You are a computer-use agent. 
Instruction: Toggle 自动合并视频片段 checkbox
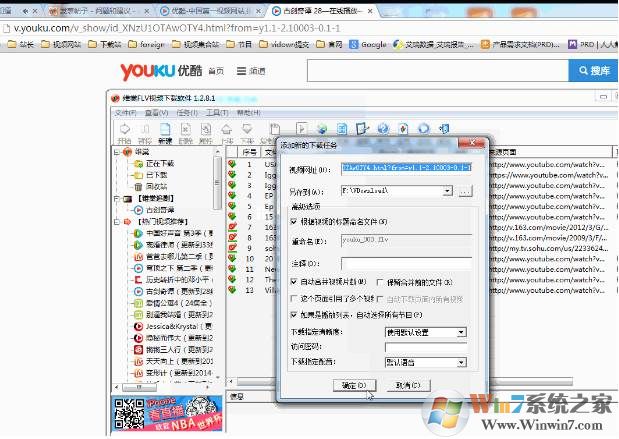click(294, 281)
